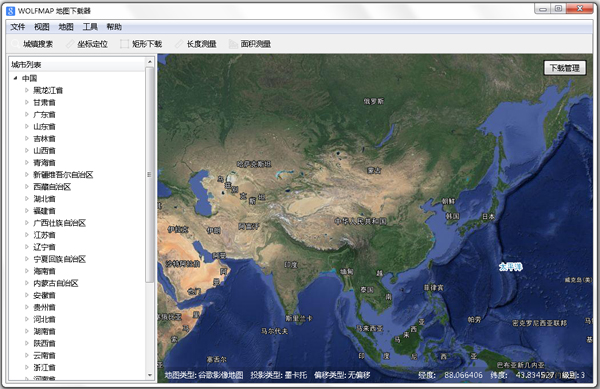Click the 俄罗斯 label on map
This screenshot has width=600, height=389.
tap(373, 101)
